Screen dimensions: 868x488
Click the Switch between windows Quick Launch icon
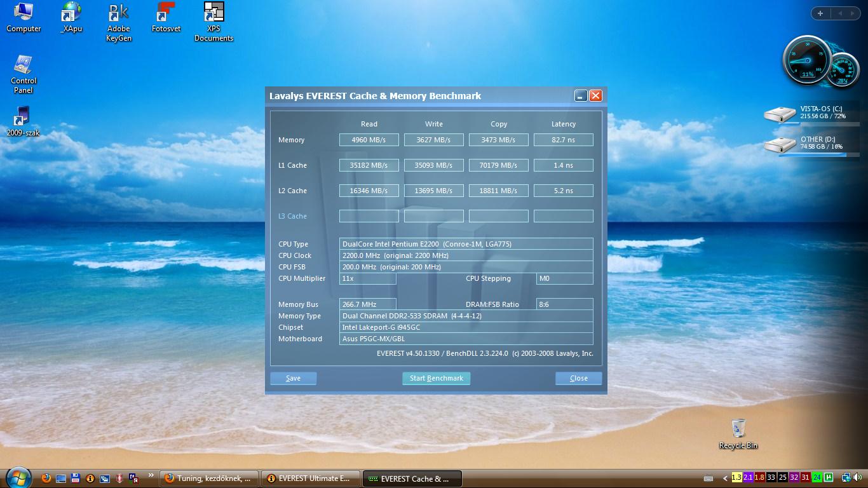click(105, 478)
